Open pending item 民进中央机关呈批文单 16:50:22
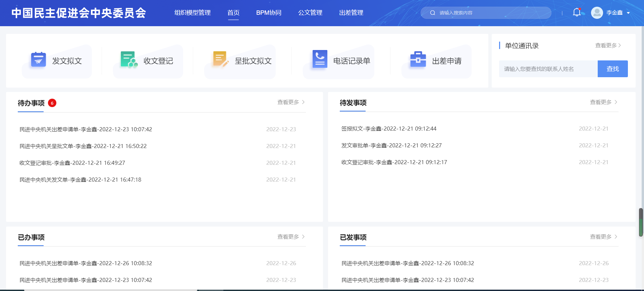 (x=83, y=146)
